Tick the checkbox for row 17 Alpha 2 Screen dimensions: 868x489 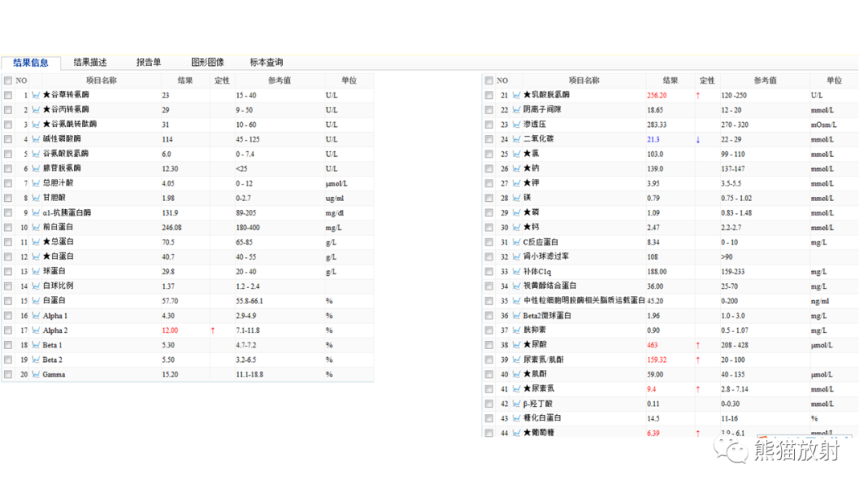(8, 331)
